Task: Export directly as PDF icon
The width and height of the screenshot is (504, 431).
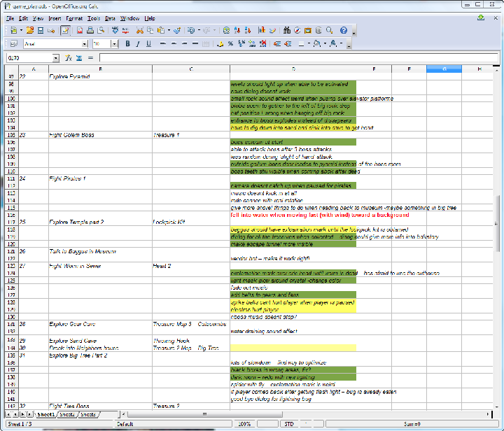Action: (80, 30)
